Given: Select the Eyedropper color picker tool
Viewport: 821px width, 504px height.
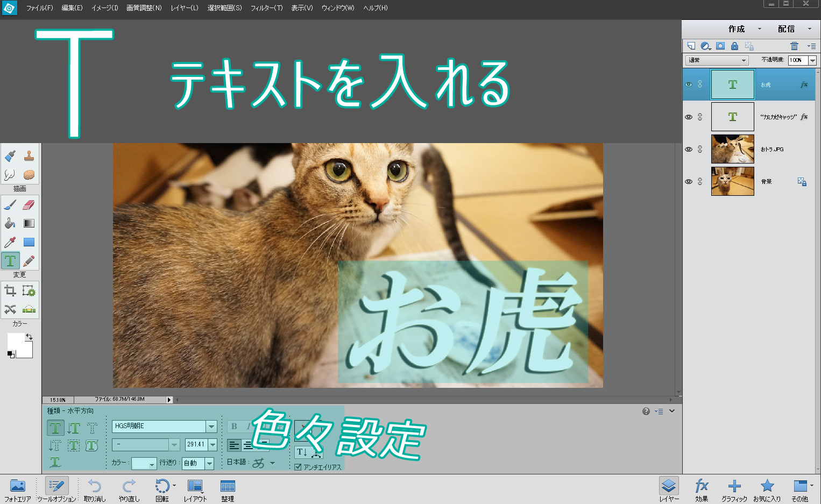Looking at the screenshot, I should [x=10, y=242].
